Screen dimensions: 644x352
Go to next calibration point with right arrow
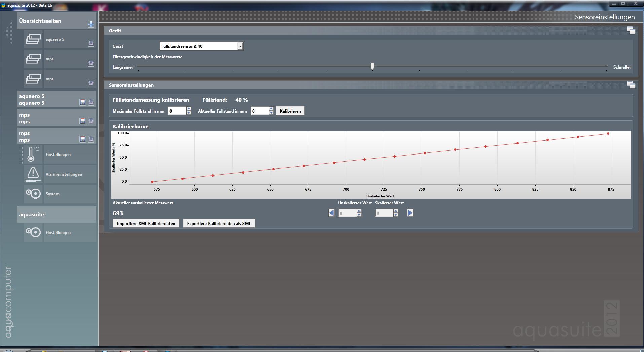click(x=410, y=213)
